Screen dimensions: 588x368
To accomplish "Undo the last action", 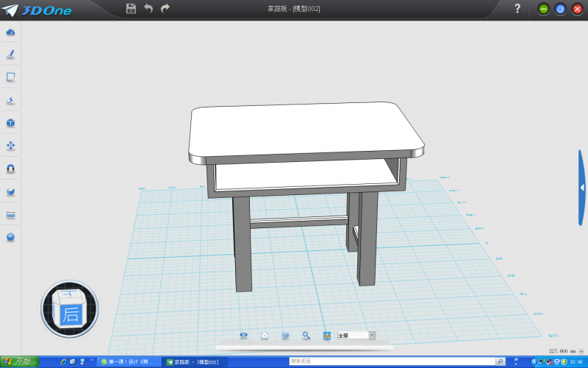I will 148,8.
